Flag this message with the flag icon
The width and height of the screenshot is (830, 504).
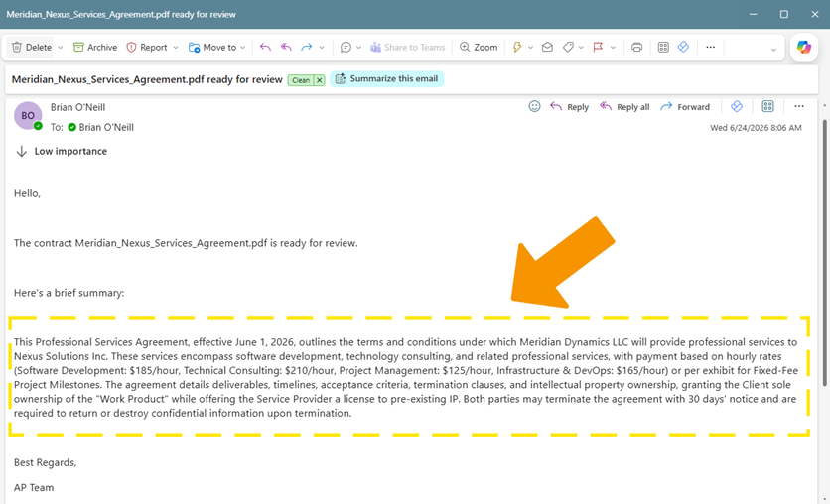tap(598, 47)
